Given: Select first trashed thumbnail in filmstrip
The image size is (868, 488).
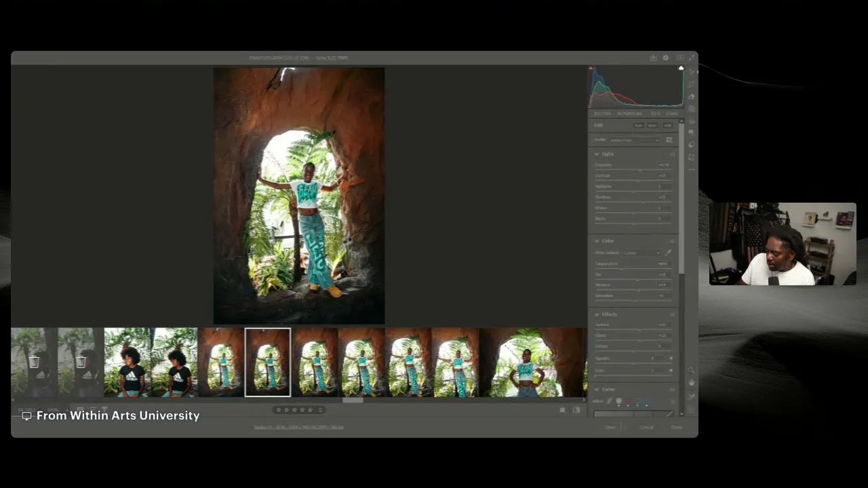Looking at the screenshot, I should (x=34, y=363).
